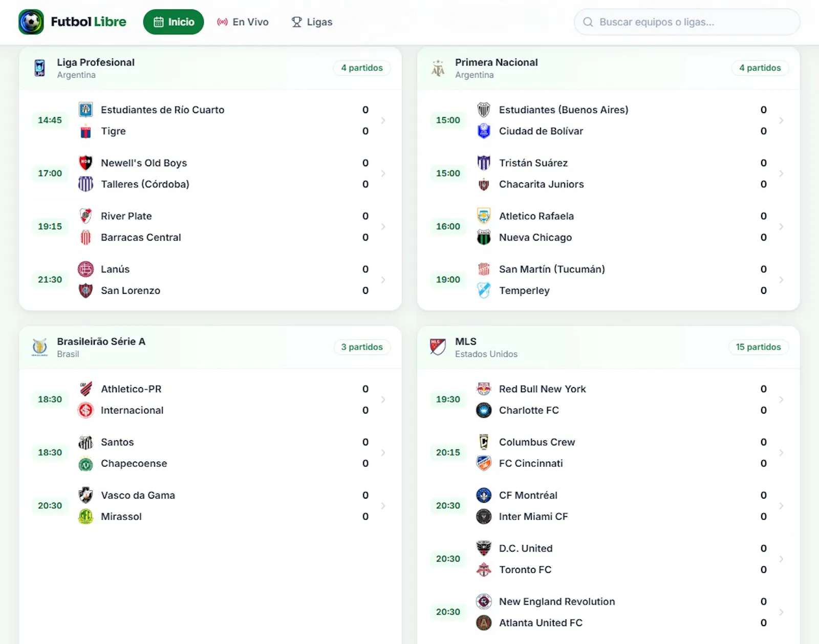This screenshot has width=819, height=644.
Task: Click the Atletico Rafaela crest
Action: [x=484, y=216]
